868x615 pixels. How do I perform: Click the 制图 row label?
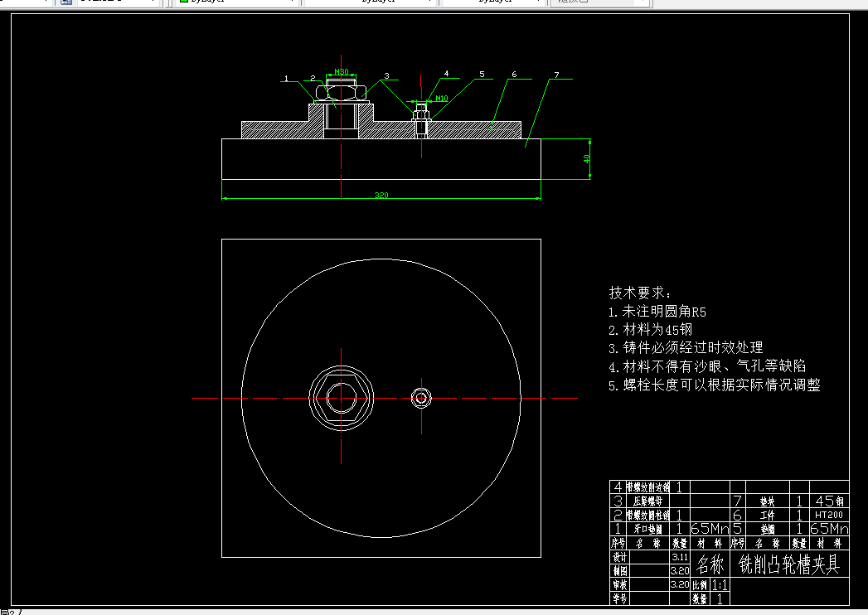[620, 571]
